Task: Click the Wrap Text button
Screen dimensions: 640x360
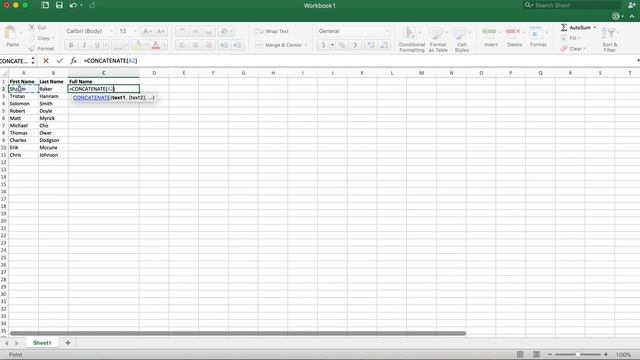Action: (x=272, y=31)
